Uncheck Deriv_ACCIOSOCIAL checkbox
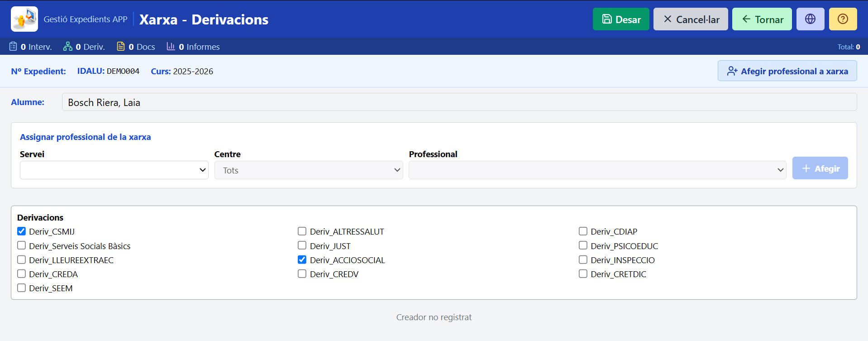This screenshot has height=341, width=868. (302, 259)
